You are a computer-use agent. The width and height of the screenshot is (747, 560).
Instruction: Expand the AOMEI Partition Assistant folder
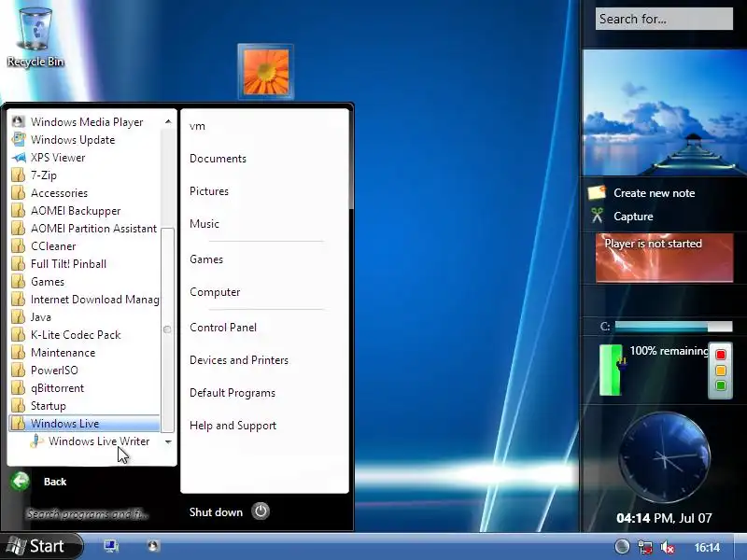click(x=84, y=229)
